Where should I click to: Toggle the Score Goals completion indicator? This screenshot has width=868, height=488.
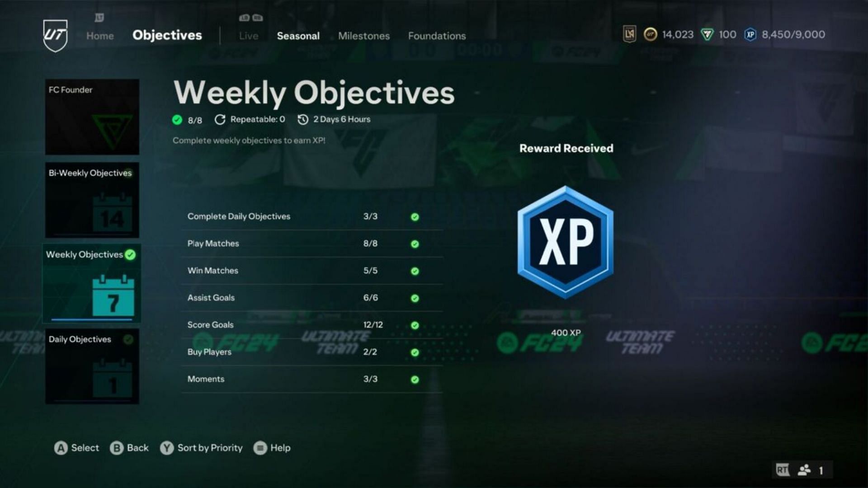click(415, 325)
